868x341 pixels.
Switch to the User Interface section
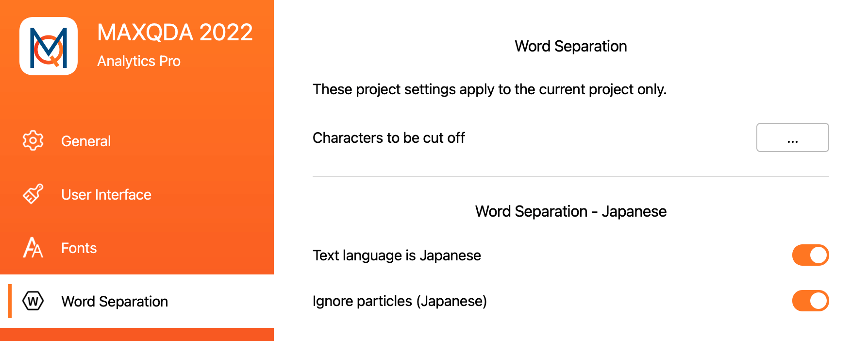coord(106,194)
